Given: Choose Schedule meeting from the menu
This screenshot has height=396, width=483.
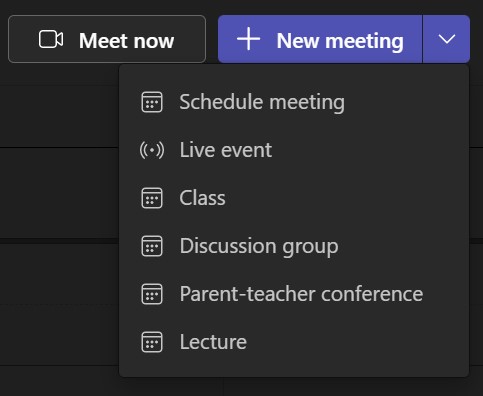Looking at the screenshot, I should coord(294,102).
